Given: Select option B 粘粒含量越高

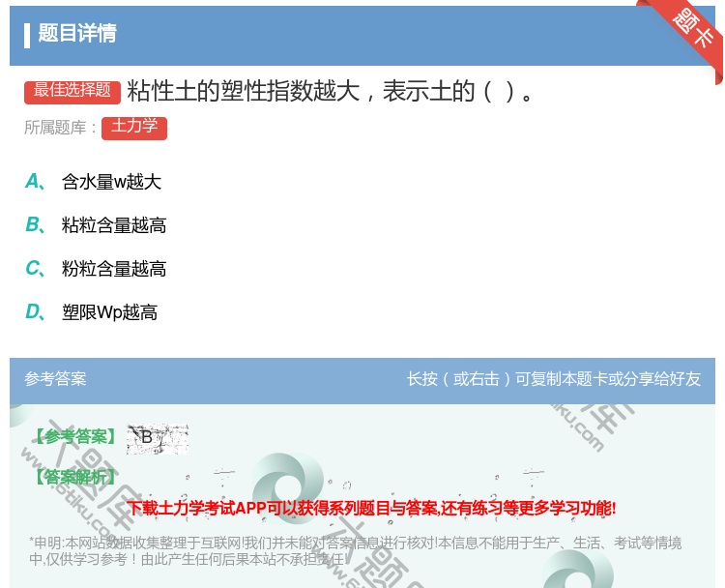Looking at the screenshot, I should point(96,225).
